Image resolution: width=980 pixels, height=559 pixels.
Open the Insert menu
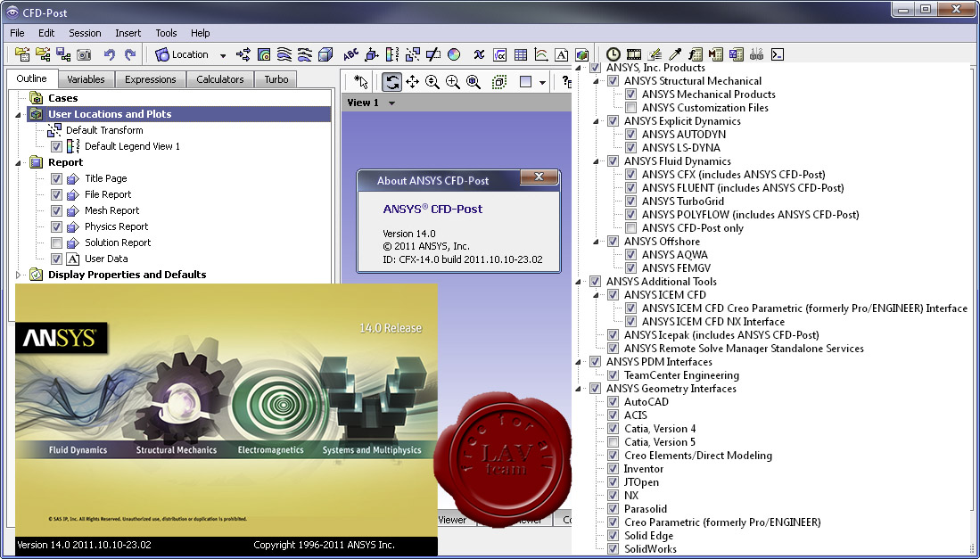[128, 33]
